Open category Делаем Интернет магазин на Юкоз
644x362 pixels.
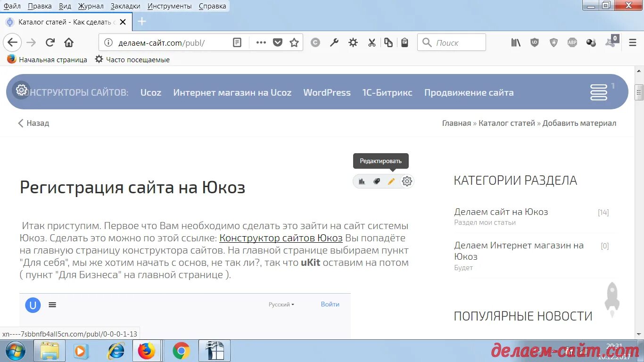point(519,251)
